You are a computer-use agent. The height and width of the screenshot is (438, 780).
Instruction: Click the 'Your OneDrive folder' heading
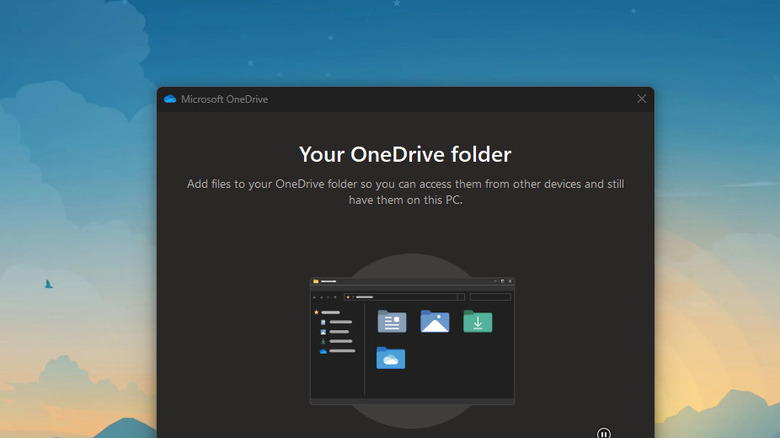click(x=405, y=154)
